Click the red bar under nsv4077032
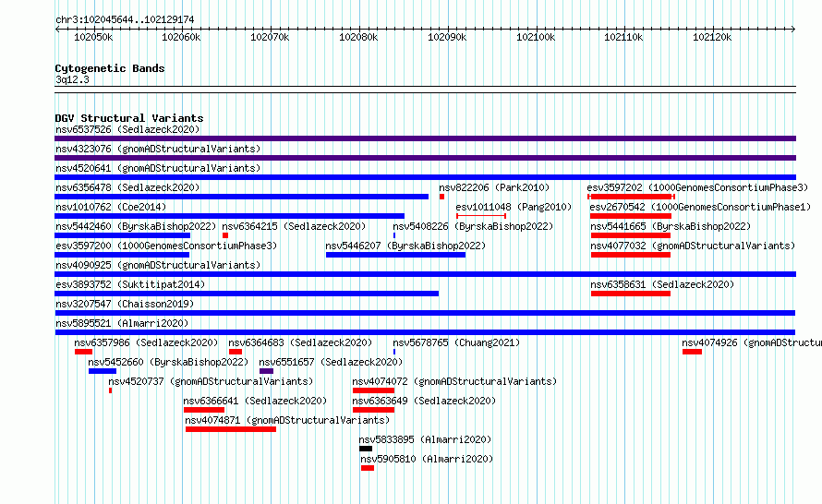Image resolution: width=822 pixels, height=504 pixels. (631, 255)
